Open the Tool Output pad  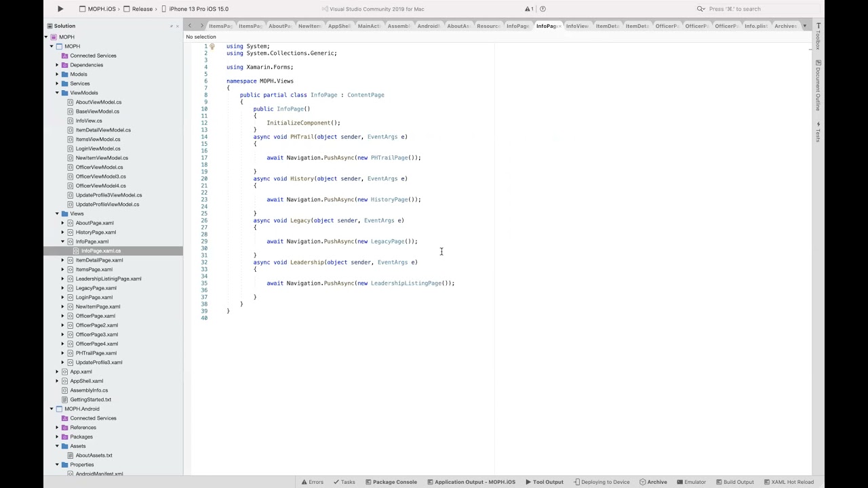[545, 482]
